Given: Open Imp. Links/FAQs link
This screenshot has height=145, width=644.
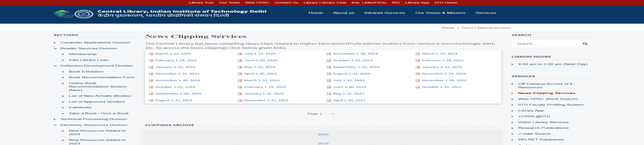Looking at the screenshot, I should pyautogui.click(x=369, y=3).
